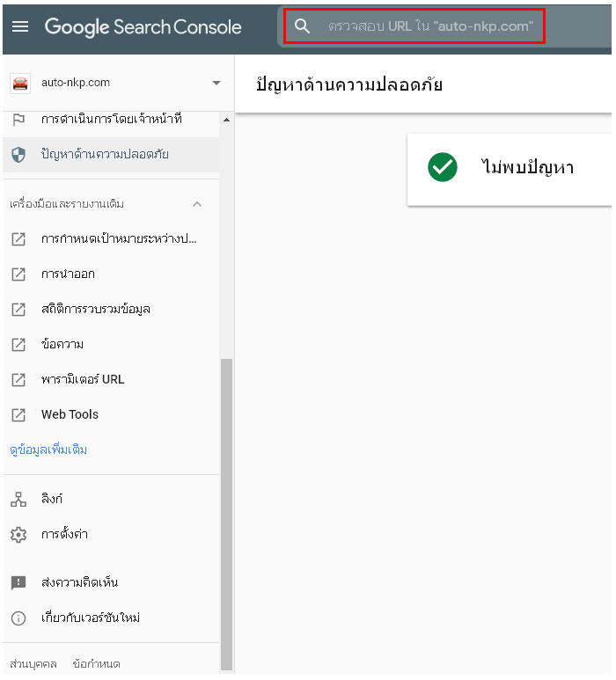The image size is (616, 680).
Task: Click the info circle icon
Action: 18,618
